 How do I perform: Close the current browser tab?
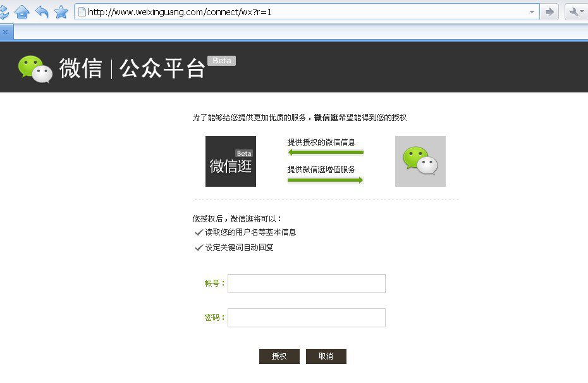coord(5,32)
